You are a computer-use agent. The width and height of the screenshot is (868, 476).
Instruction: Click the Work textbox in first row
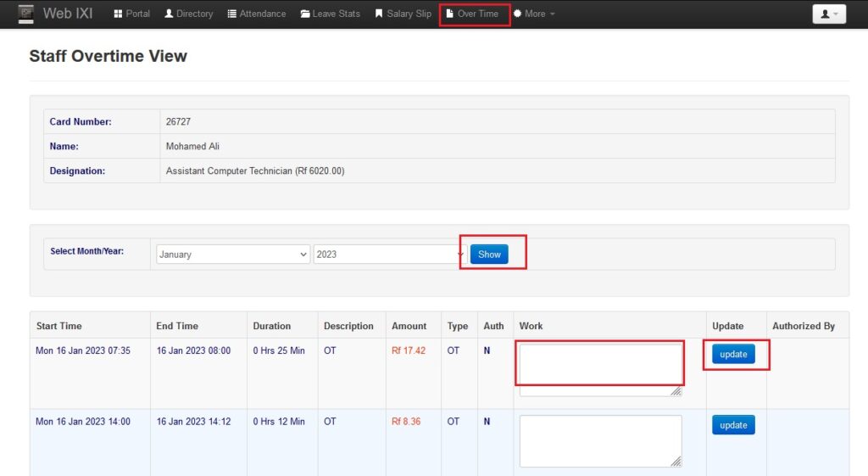point(600,369)
